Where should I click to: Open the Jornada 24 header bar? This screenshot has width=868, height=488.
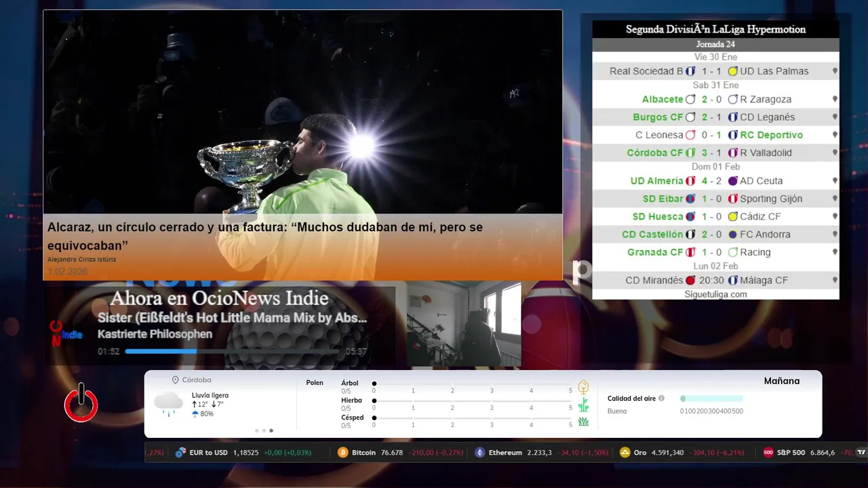click(x=715, y=45)
